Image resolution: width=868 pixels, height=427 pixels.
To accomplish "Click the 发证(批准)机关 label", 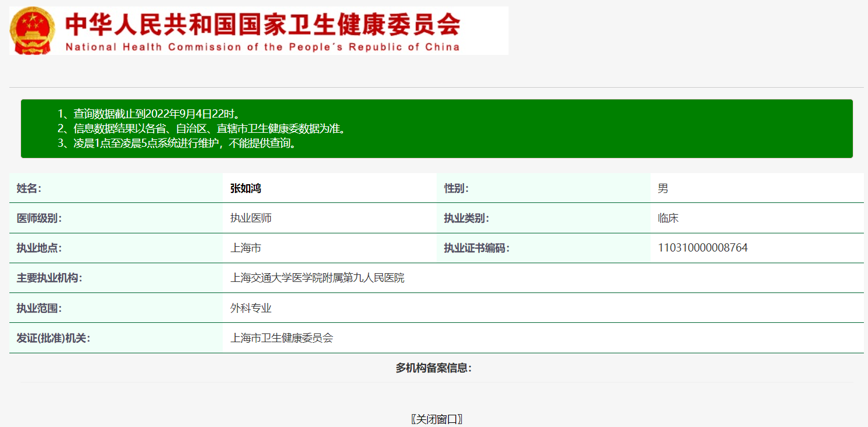I will point(53,338).
